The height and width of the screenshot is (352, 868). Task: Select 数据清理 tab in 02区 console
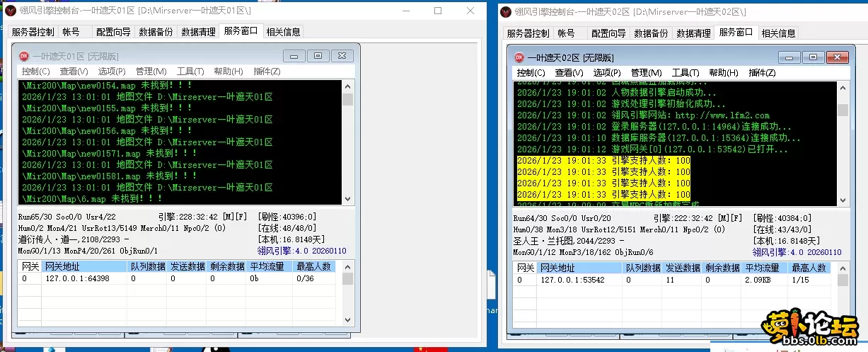(x=694, y=33)
